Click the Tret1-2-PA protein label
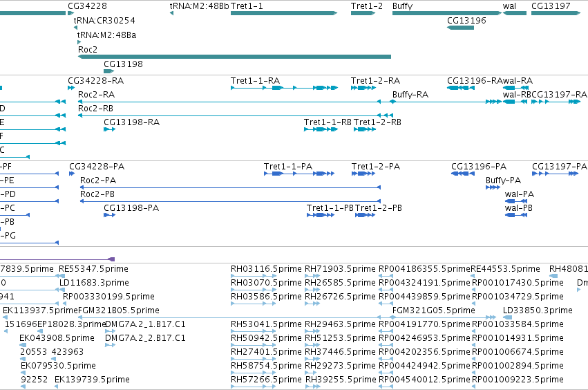The height and width of the screenshot is (390, 588). click(376, 167)
